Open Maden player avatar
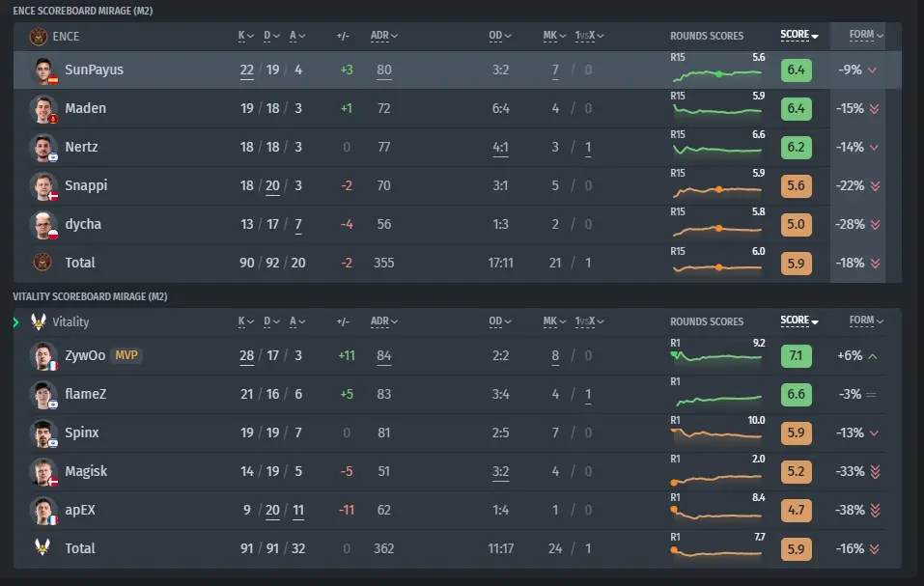924x586 pixels. pos(43,109)
